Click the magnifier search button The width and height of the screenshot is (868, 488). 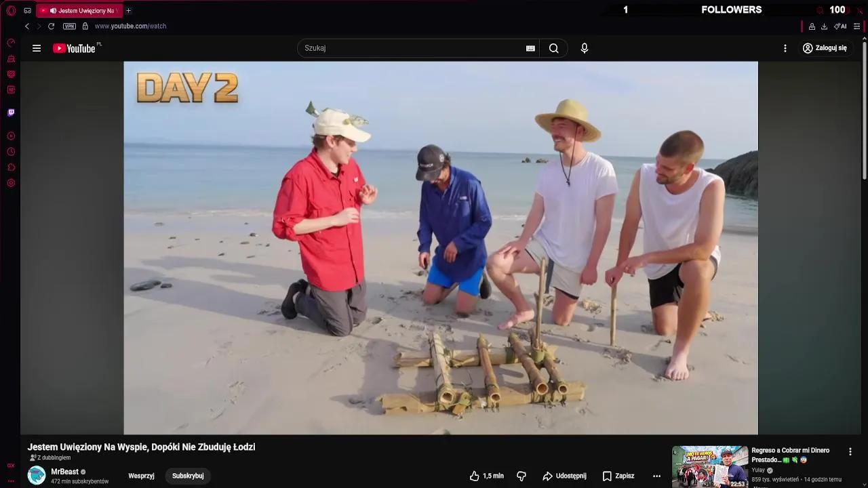pos(554,48)
